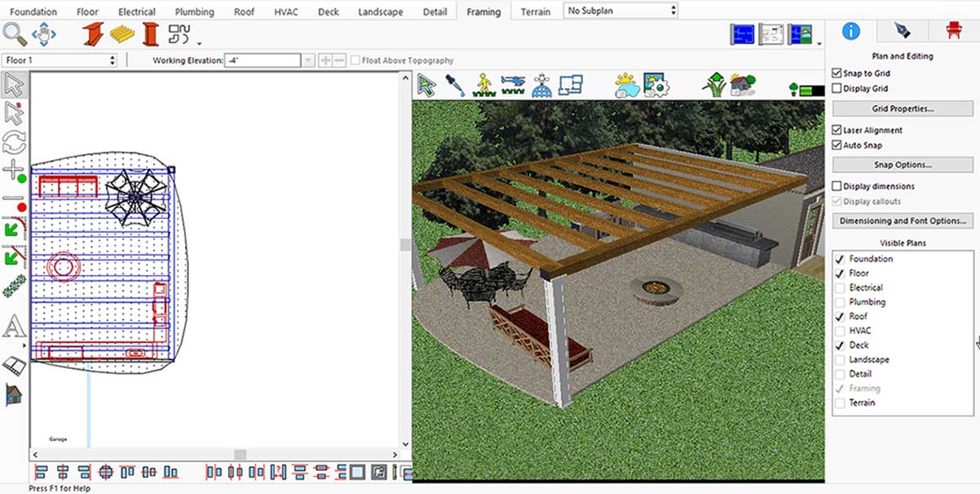Pick the eyedropper tool in 3D view

coord(454,85)
